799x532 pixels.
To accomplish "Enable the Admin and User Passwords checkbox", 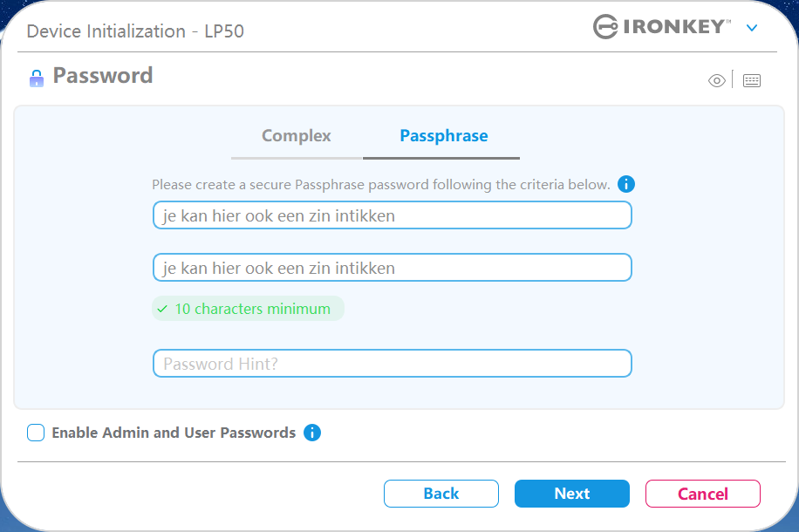I will (x=36, y=433).
